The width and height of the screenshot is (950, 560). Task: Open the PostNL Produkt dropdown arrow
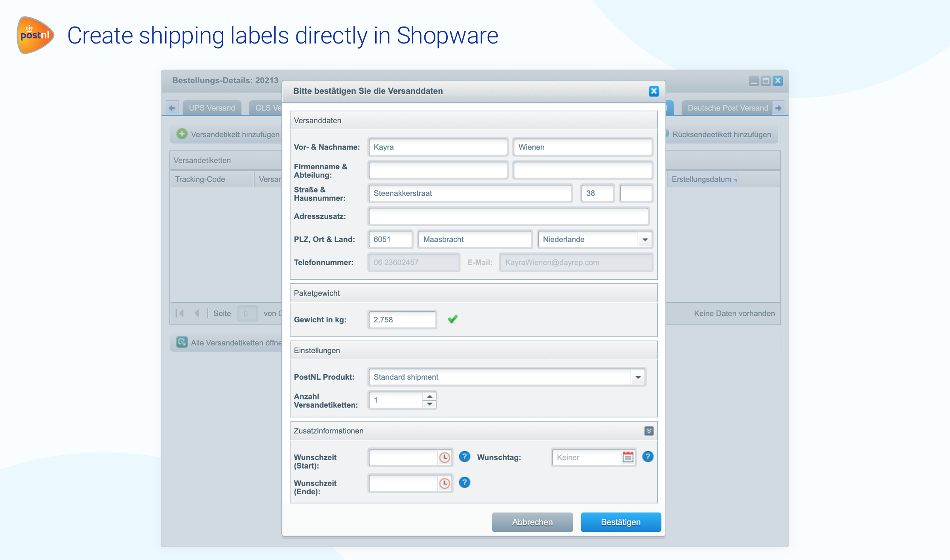[x=638, y=377]
